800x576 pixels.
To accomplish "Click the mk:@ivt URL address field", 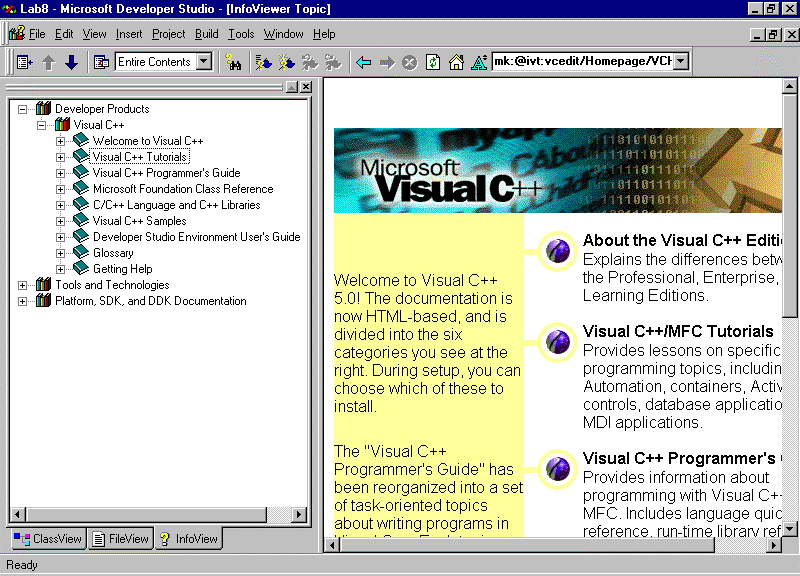I will pyautogui.click(x=583, y=61).
